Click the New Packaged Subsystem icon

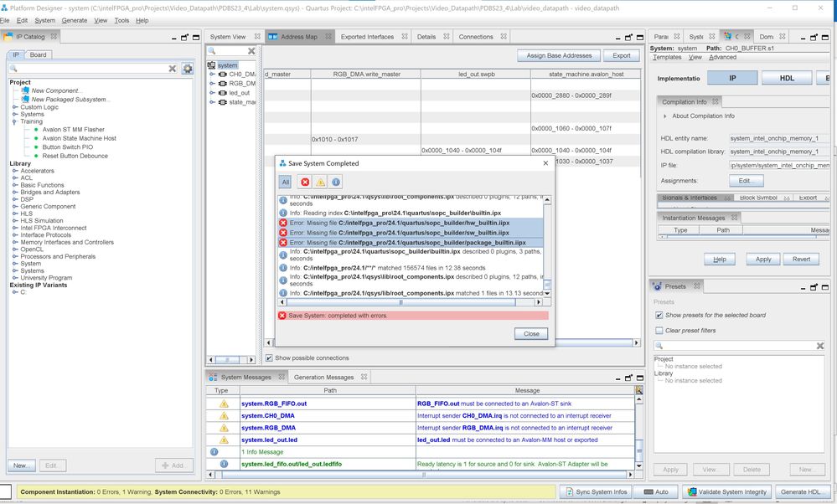tap(26, 100)
